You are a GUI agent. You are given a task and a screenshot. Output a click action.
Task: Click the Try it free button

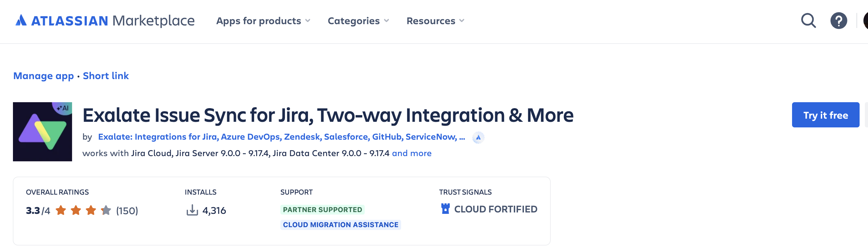[826, 115]
